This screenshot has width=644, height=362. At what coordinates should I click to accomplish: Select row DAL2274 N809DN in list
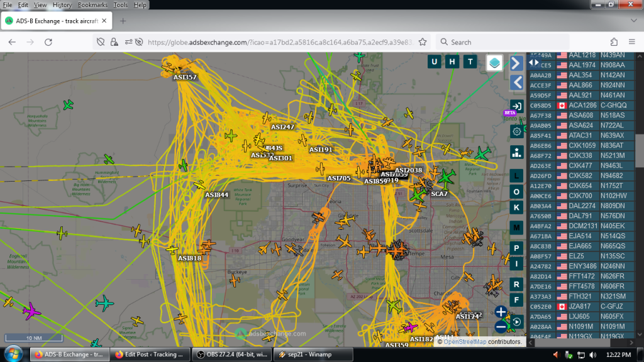(x=581, y=206)
